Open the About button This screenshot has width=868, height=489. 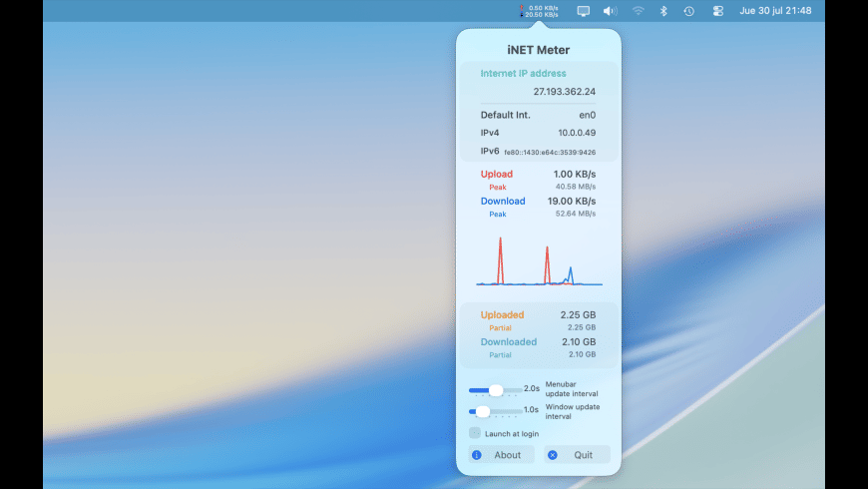[502, 455]
